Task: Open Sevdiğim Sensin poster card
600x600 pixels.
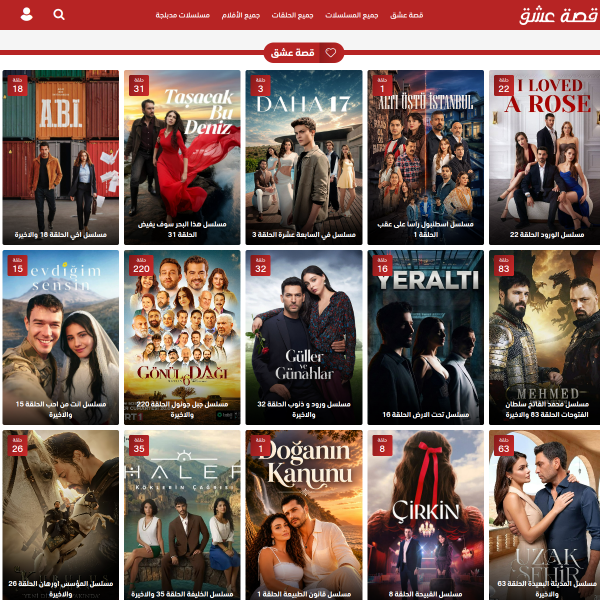Action: pyautogui.click(x=60, y=338)
